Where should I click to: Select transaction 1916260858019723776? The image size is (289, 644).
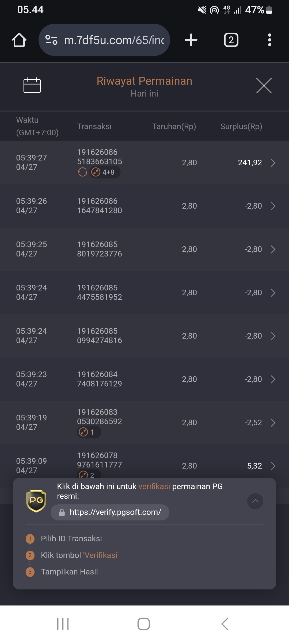pyautogui.click(x=100, y=249)
